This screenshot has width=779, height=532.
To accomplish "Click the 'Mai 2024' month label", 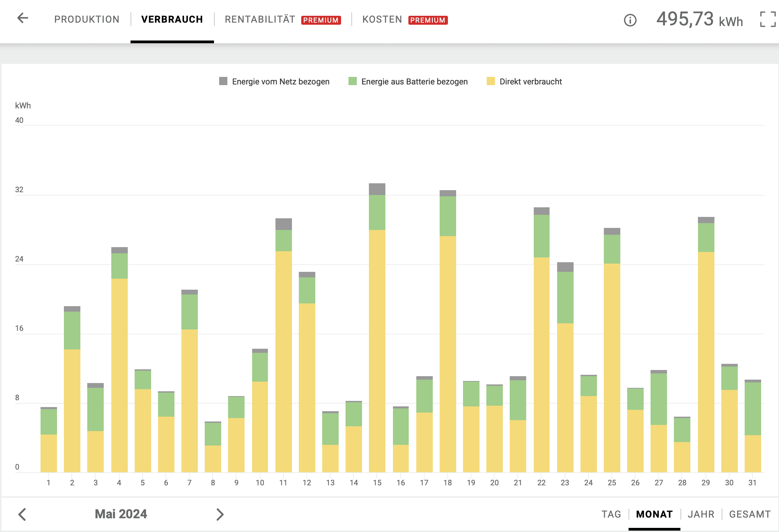I will [121, 514].
